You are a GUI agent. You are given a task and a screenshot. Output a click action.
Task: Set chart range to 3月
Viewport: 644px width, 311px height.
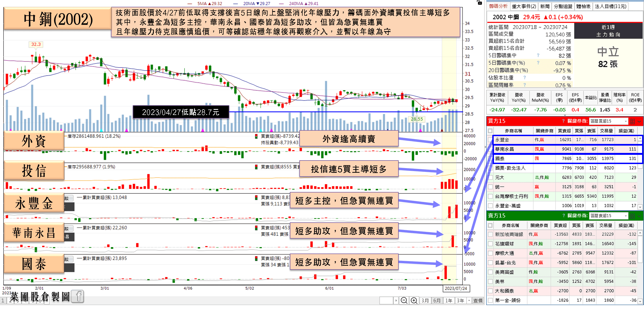425,300
